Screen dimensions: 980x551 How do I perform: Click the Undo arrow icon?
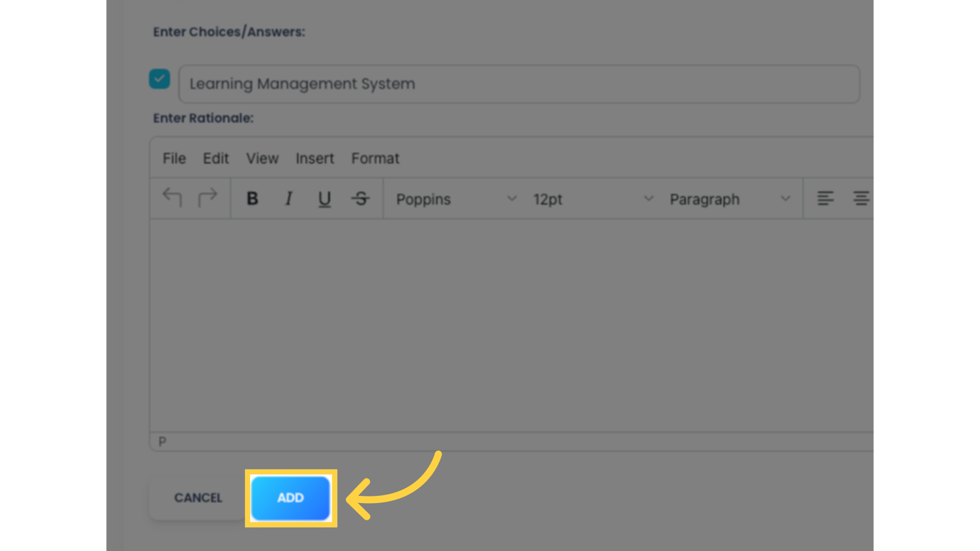[173, 198]
